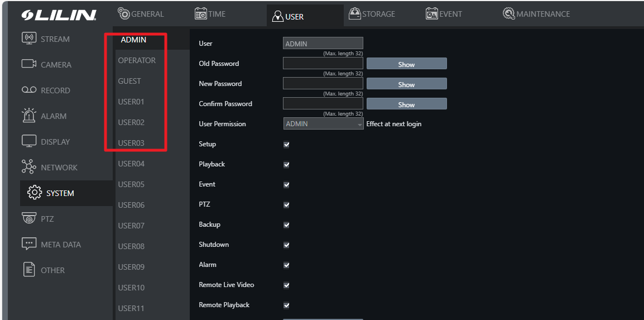The width and height of the screenshot is (644, 320).
Task: Open Meta Data speech bubble icon
Action: [29, 244]
